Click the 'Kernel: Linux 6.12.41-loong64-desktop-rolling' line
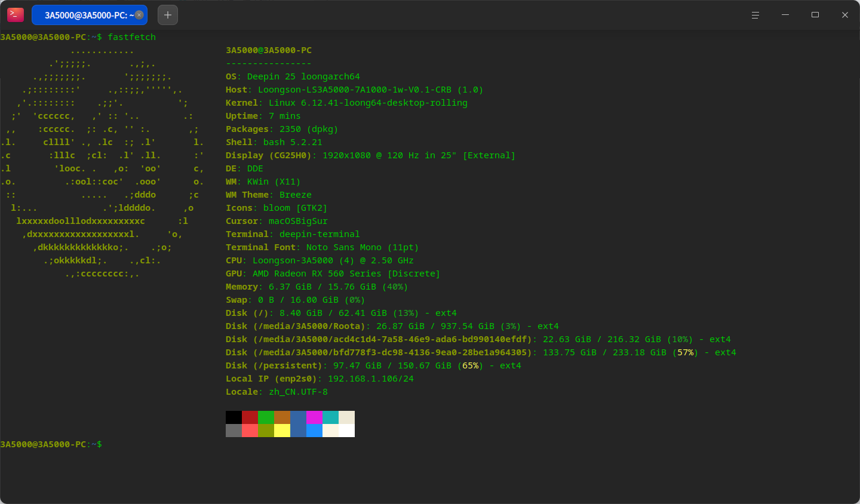The image size is (860, 504). pyautogui.click(x=346, y=103)
